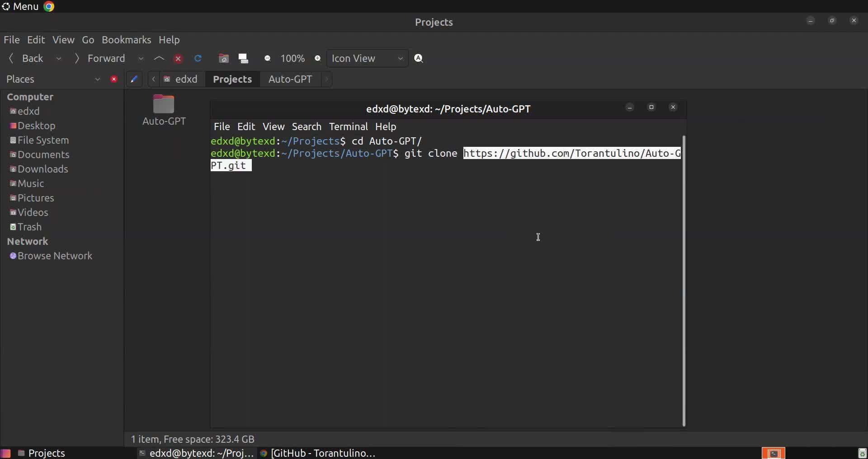
Task: Open the file manager File menu
Action: (x=12, y=40)
